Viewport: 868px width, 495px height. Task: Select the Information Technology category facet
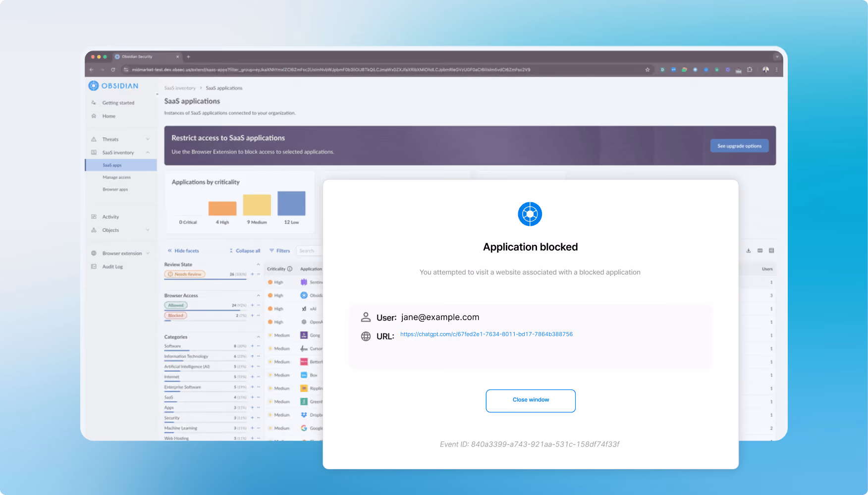pyautogui.click(x=186, y=357)
